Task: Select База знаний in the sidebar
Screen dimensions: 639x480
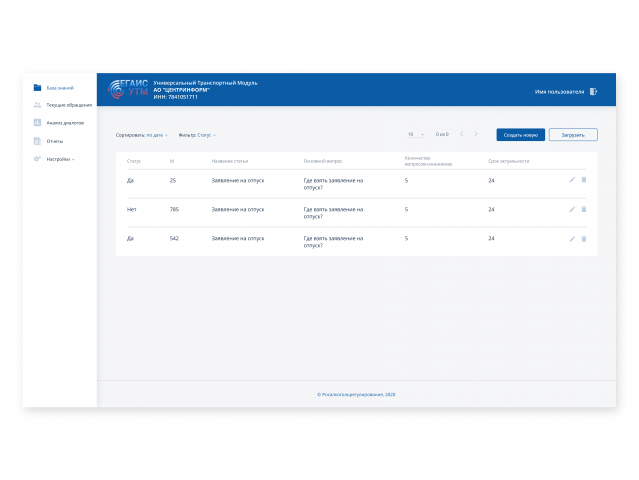Action: click(60, 88)
